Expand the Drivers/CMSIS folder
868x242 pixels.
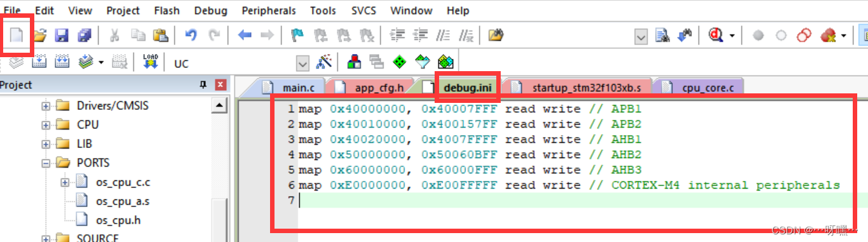click(46, 105)
